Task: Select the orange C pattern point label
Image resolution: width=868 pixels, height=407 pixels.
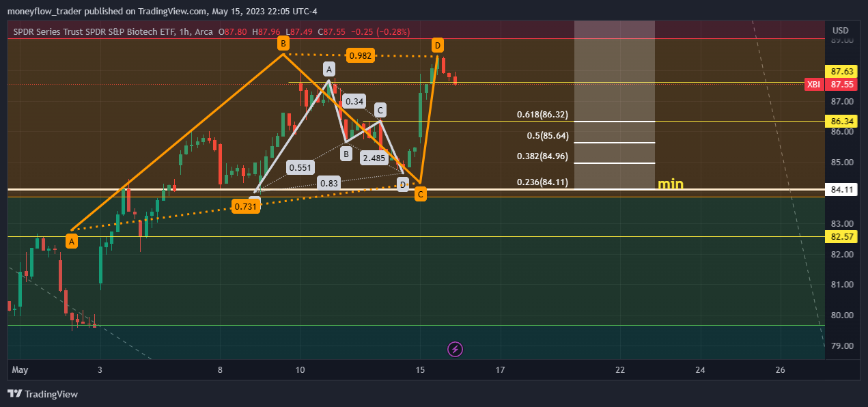Action: (421, 195)
